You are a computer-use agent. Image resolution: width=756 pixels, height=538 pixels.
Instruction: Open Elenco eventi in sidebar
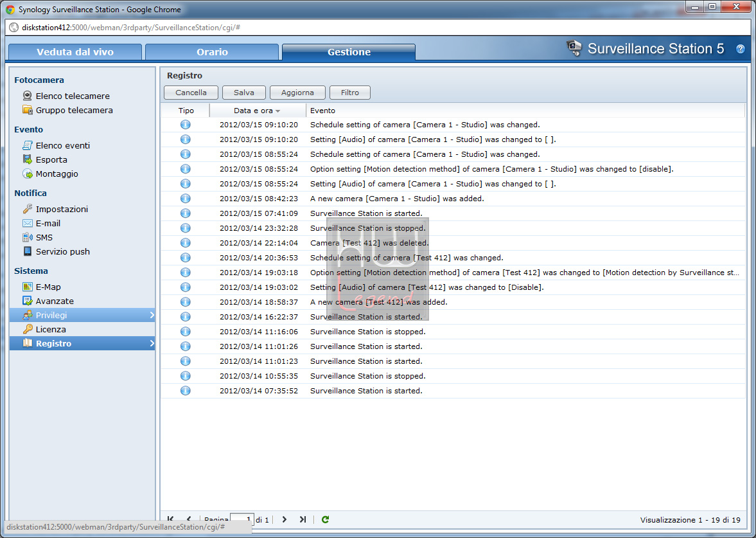click(63, 145)
